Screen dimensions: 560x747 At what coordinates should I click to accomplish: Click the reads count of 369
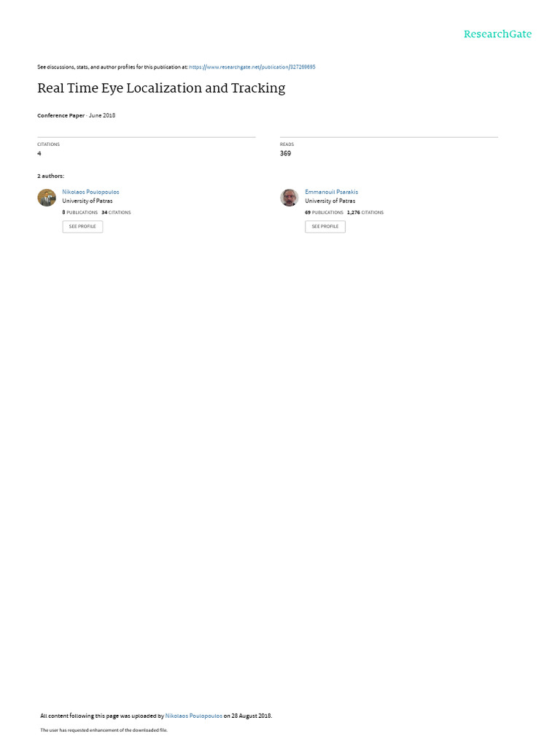[285, 153]
